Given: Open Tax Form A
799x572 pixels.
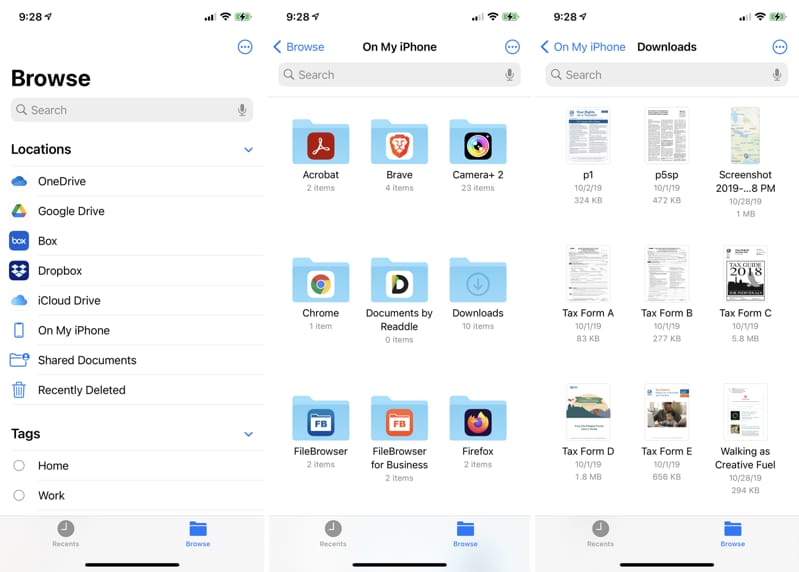Looking at the screenshot, I should coord(588,274).
